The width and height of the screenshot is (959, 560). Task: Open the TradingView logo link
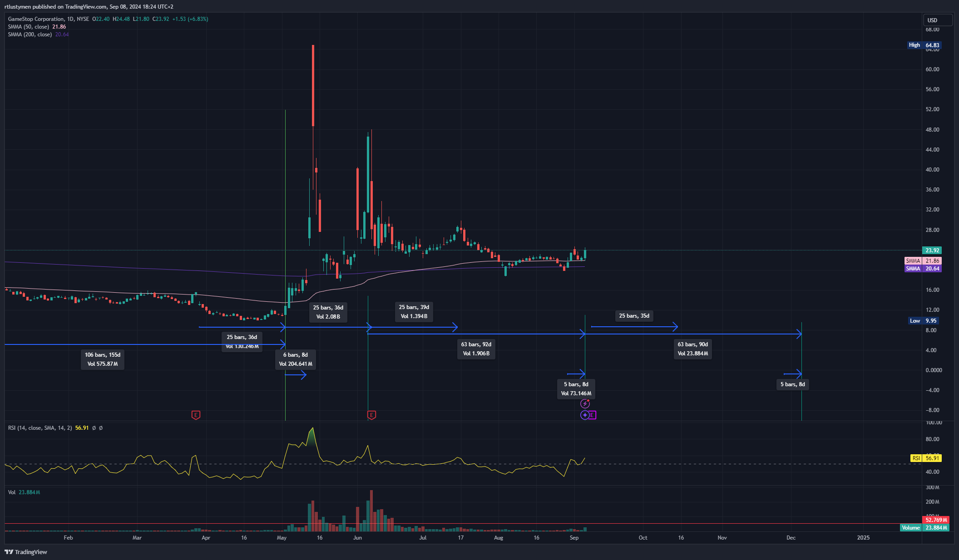(x=26, y=552)
